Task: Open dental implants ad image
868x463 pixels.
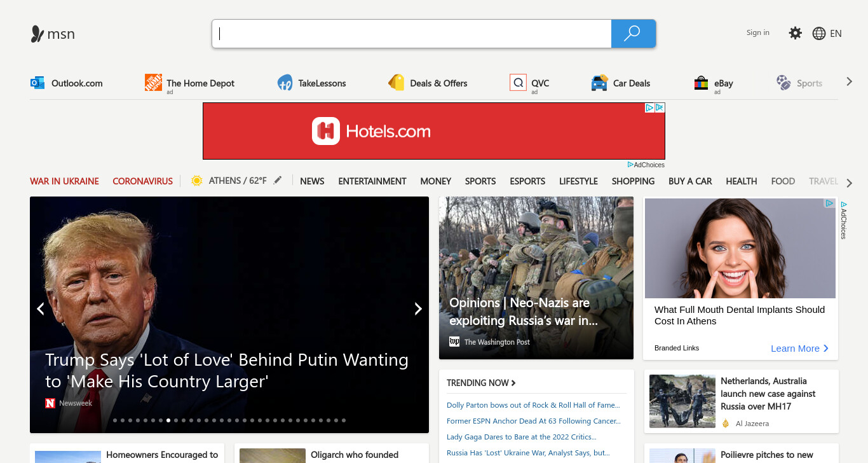Action: (x=740, y=248)
